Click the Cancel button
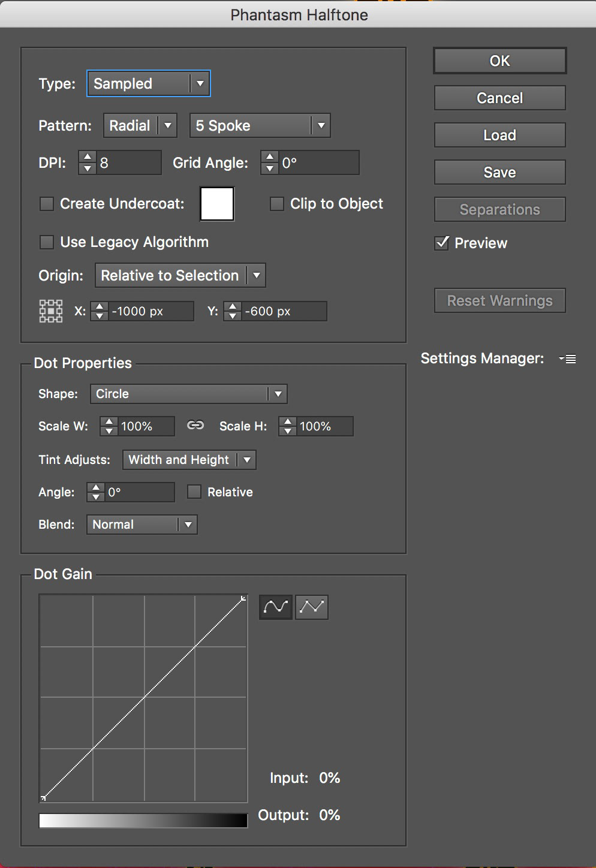 (500, 98)
